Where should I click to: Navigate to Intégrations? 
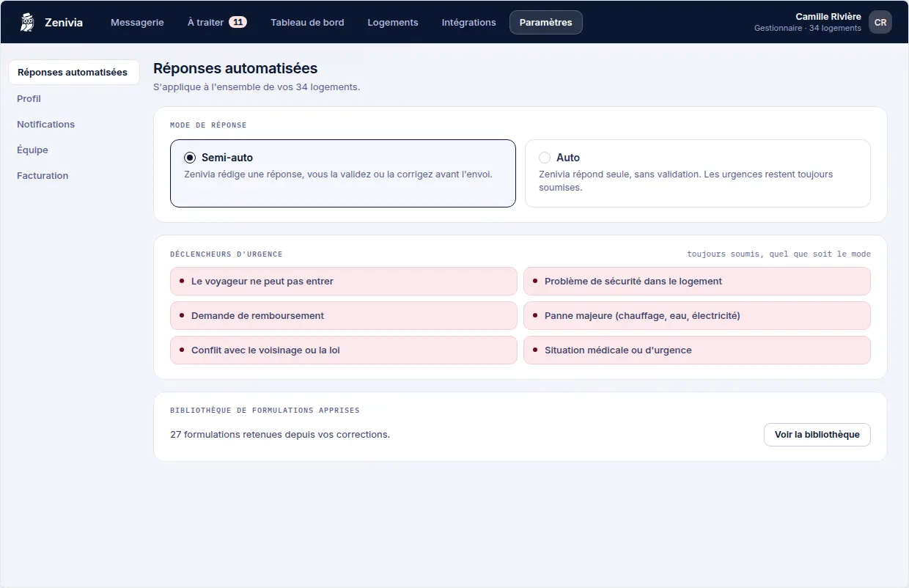coord(469,22)
